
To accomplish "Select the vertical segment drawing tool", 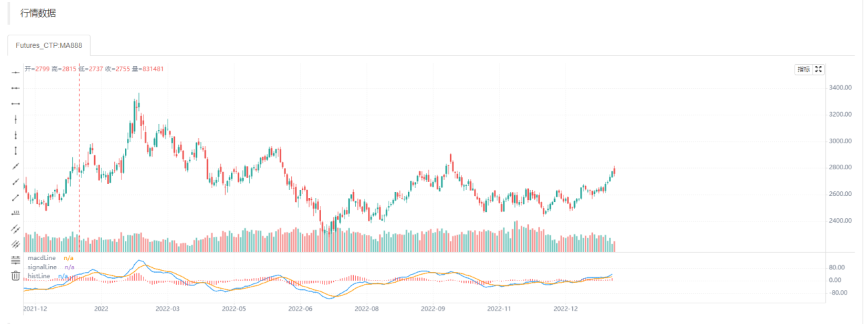I will point(15,150).
